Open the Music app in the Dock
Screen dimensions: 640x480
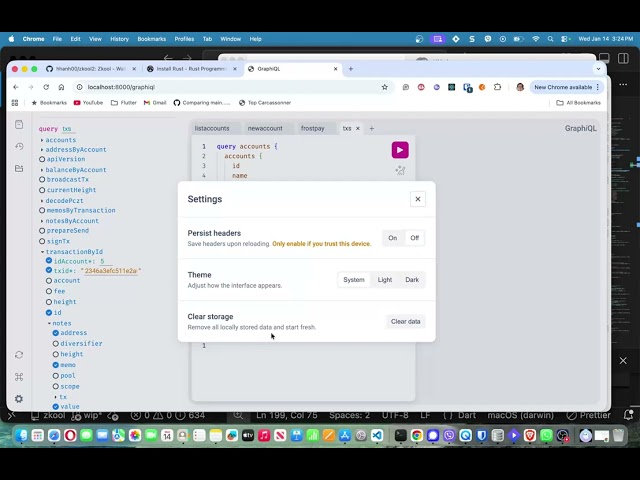264,436
